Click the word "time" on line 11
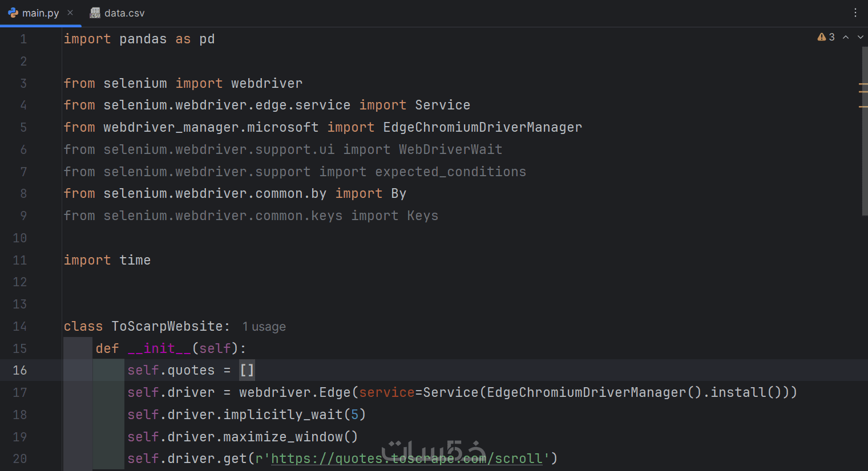 tap(135, 260)
